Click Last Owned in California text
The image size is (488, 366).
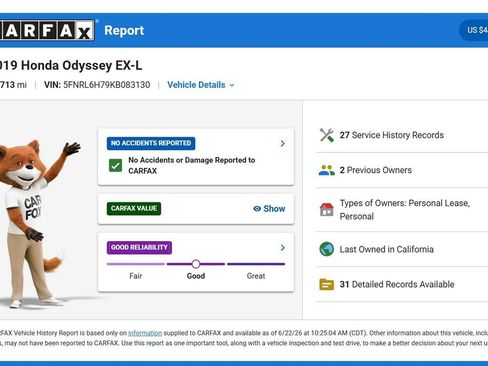(x=387, y=249)
